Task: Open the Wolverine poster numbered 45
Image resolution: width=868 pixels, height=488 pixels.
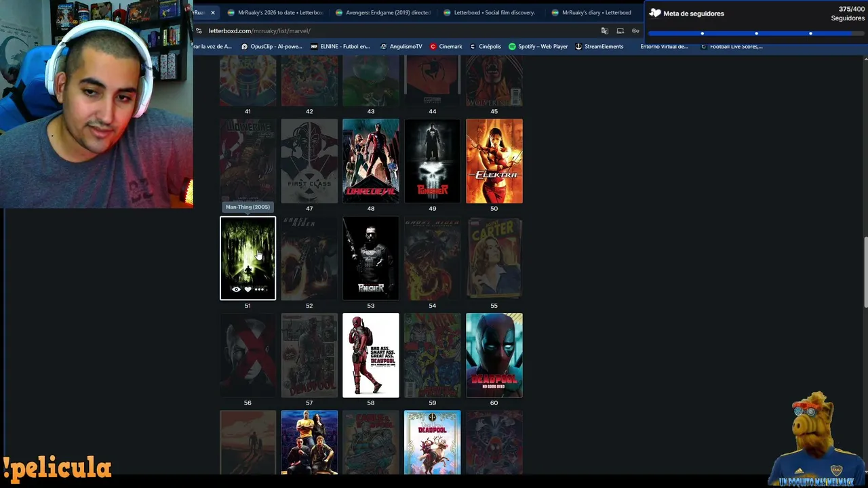Action: pyautogui.click(x=494, y=81)
